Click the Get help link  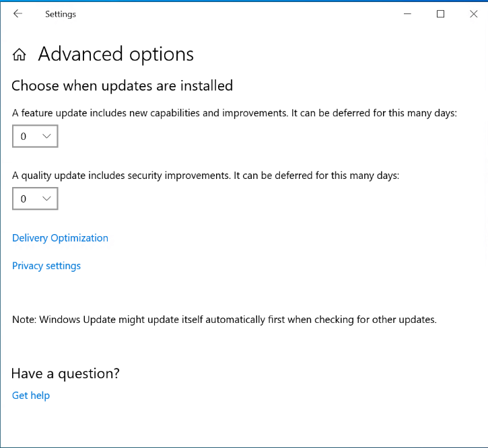31,396
